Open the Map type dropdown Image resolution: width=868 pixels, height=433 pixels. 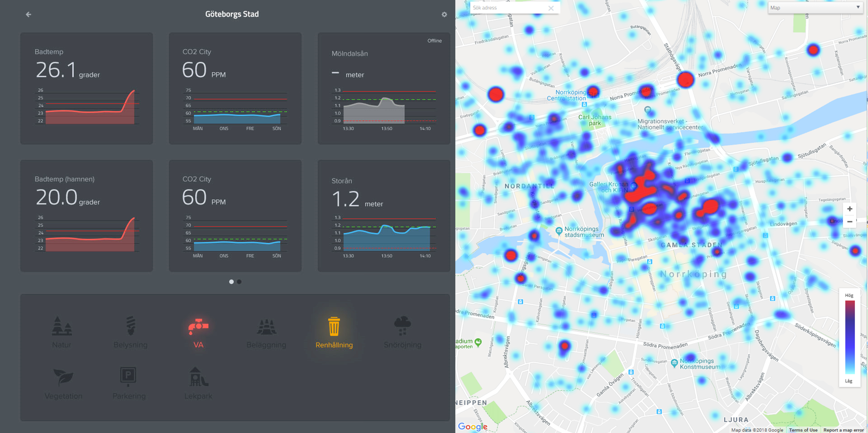tap(815, 8)
